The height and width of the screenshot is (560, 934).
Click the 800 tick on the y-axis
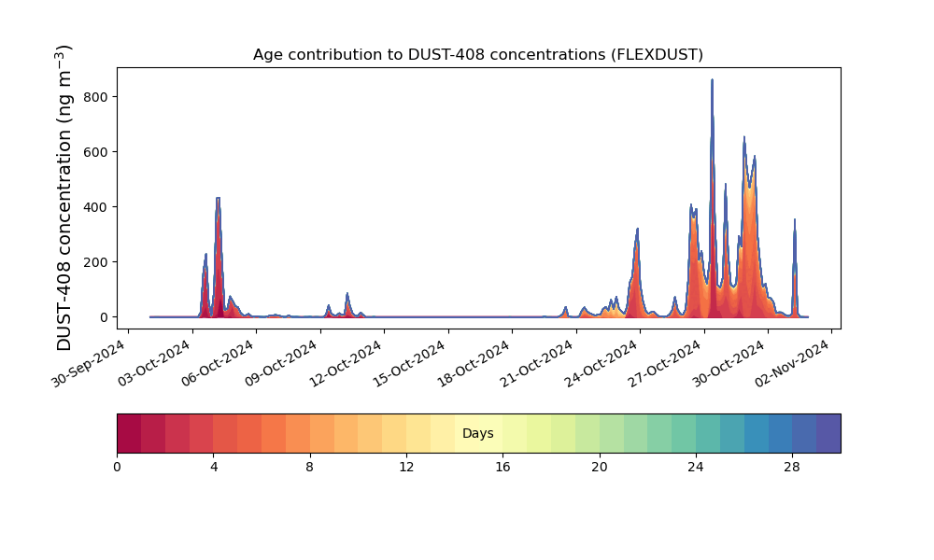[x=95, y=97]
